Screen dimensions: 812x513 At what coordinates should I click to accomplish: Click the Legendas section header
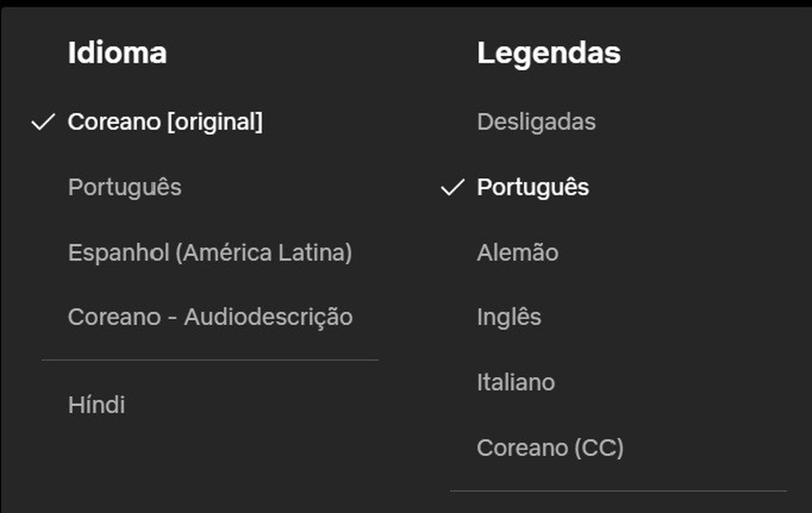547,52
